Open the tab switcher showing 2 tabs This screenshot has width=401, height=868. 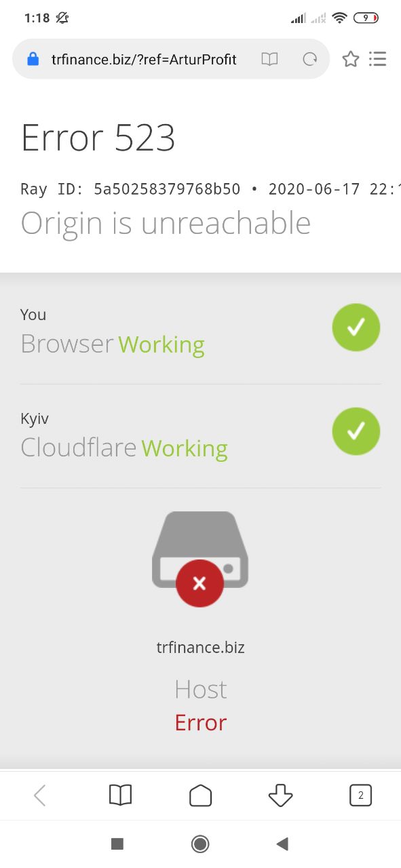point(360,795)
